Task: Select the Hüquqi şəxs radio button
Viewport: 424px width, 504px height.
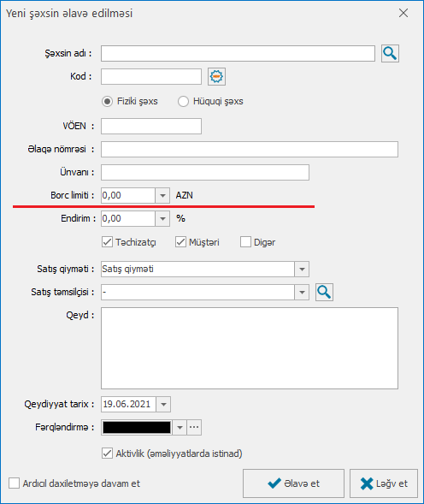Action: 183,102
